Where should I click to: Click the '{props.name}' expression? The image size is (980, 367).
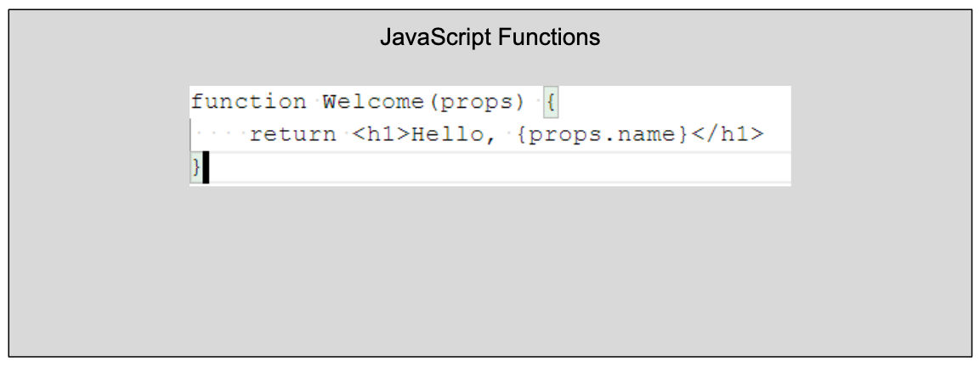[603, 134]
